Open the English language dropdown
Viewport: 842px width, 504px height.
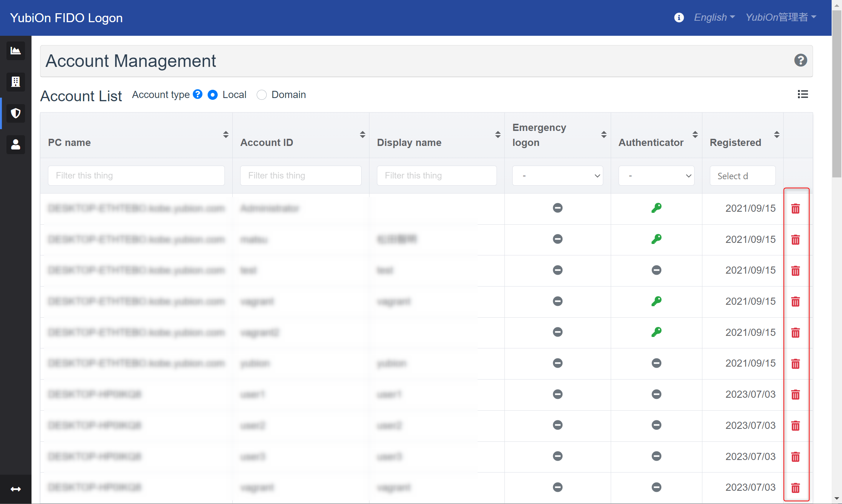coord(714,17)
